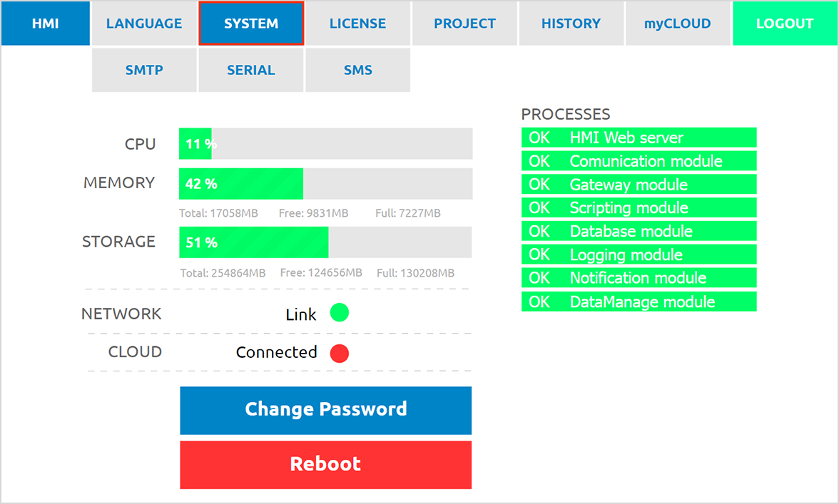This screenshot has width=839, height=504.
Task: Click the PROCESSES heading
Action: click(x=566, y=114)
